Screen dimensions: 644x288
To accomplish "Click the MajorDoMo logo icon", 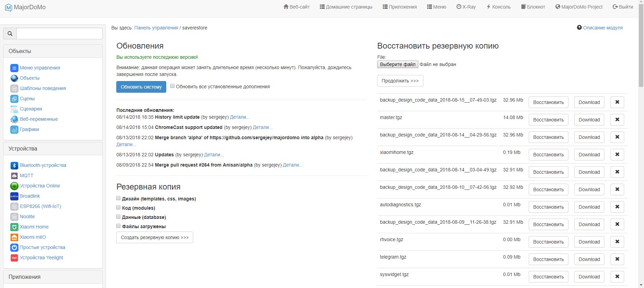I will click(x=9, y=8).
